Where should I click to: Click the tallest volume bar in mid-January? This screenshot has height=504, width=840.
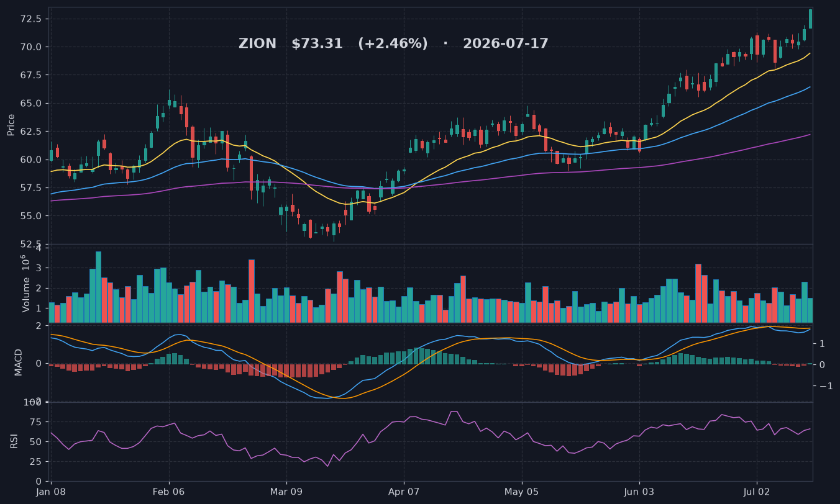point(98,287)
